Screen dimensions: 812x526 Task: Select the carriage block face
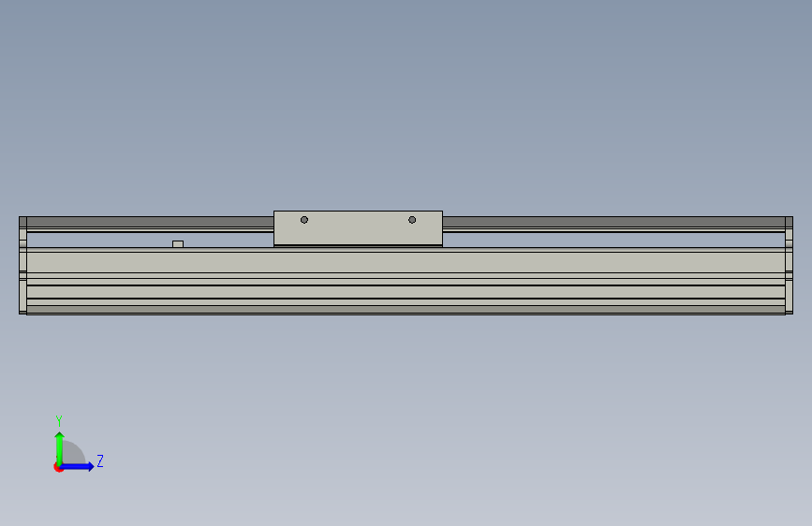click(358, 227)
